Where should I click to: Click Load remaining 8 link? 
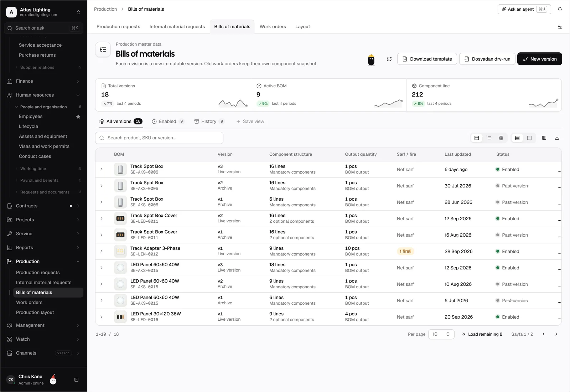(x=482, y=334)
